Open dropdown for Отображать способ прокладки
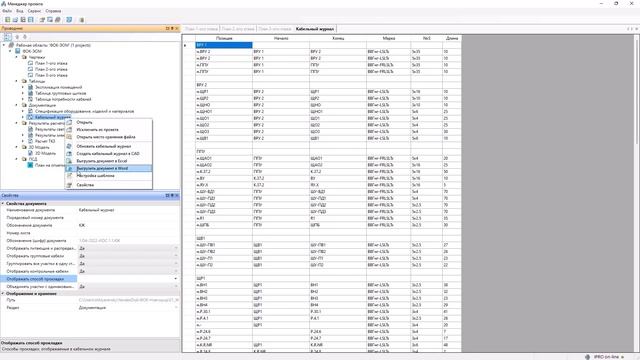 coord(176,279)
